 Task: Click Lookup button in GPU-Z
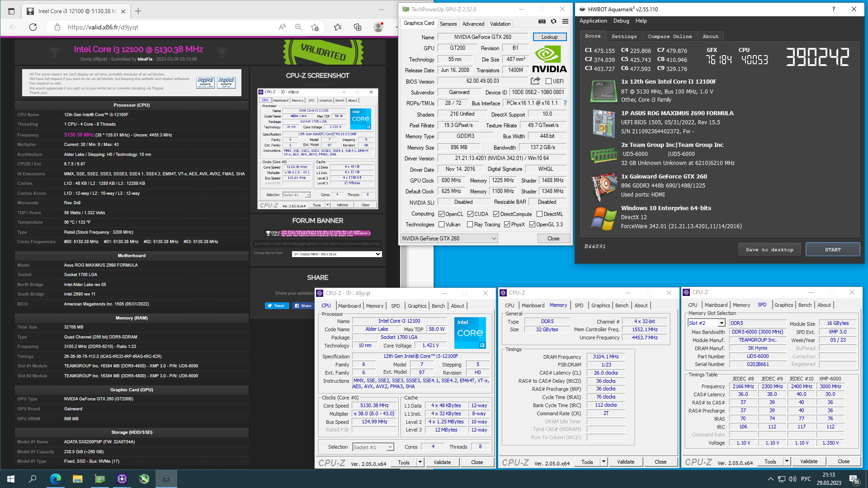pos(549,37)
